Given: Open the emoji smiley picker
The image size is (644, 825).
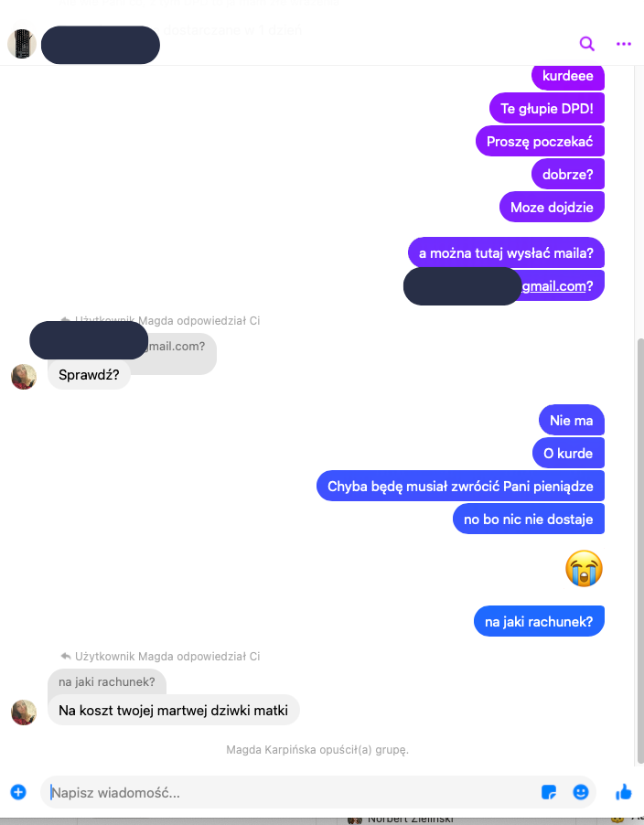Looking at the screenshot, I should 580,792.
